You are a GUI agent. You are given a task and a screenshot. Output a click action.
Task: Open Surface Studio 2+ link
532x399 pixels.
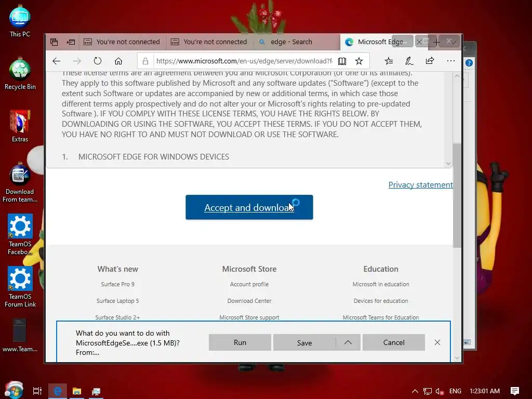click(x=118, y=317)
